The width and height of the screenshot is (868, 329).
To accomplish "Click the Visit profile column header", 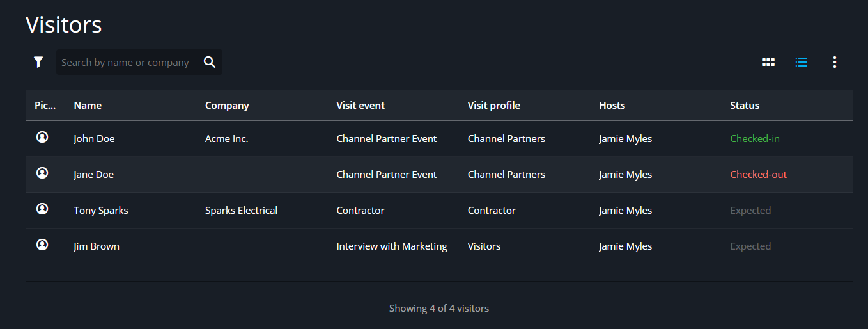I will click(493, 106).
